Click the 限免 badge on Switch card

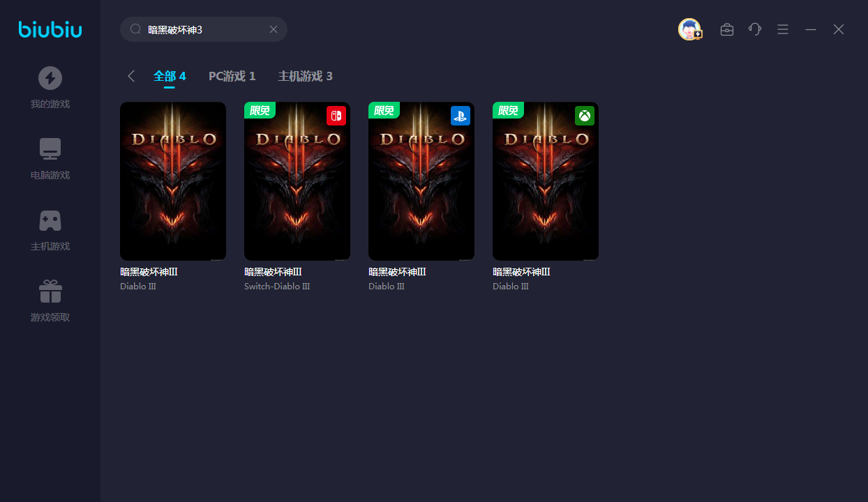(260, 110)
